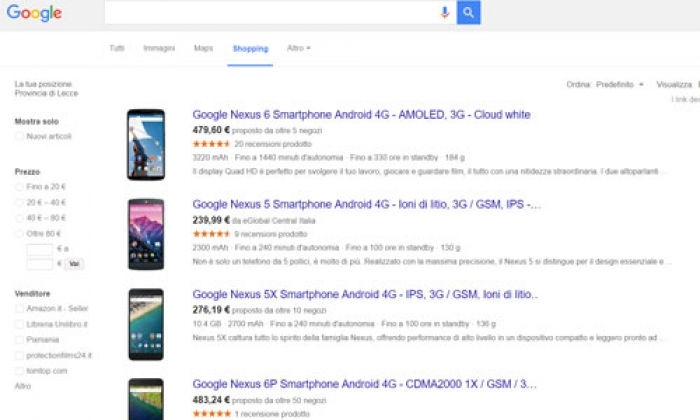Click the Nexus 6P star rating

(x=211, y=414)
